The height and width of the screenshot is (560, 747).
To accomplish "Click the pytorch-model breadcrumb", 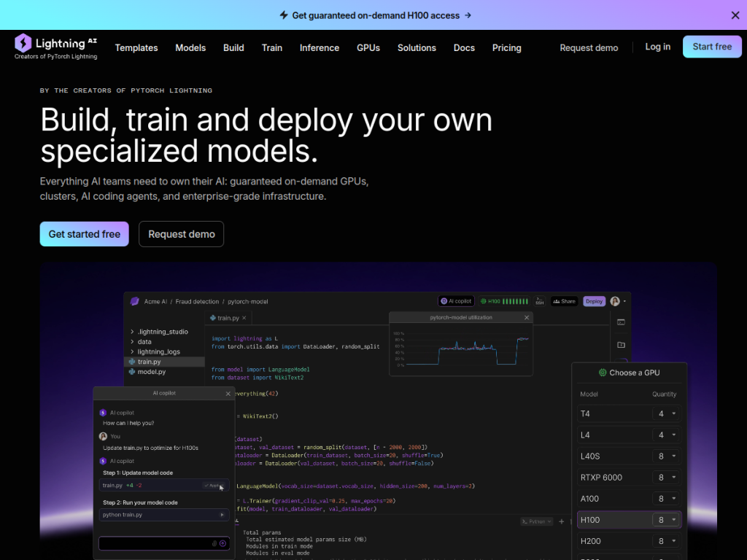I will 248,301.
